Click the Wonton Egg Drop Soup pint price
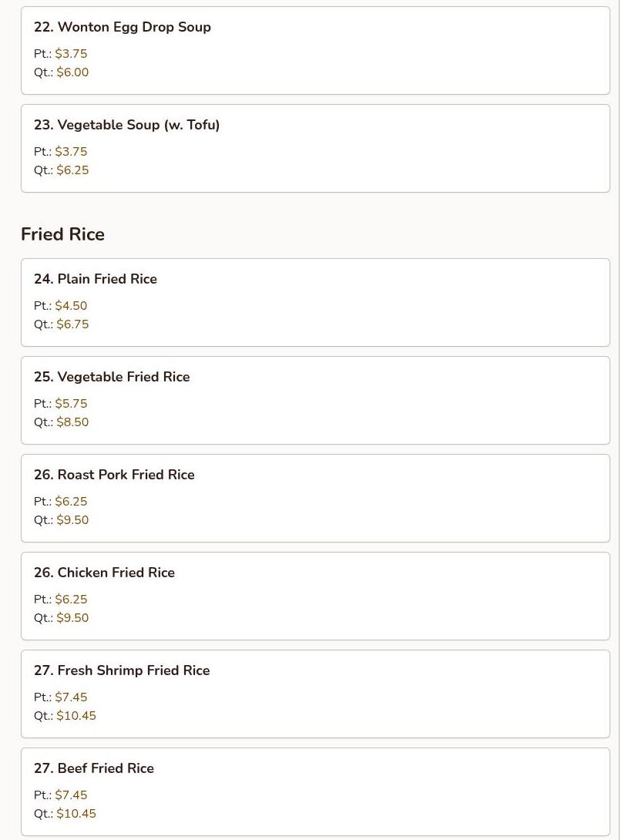Viewport: 635px width, 840px height. tap(71, 54)
